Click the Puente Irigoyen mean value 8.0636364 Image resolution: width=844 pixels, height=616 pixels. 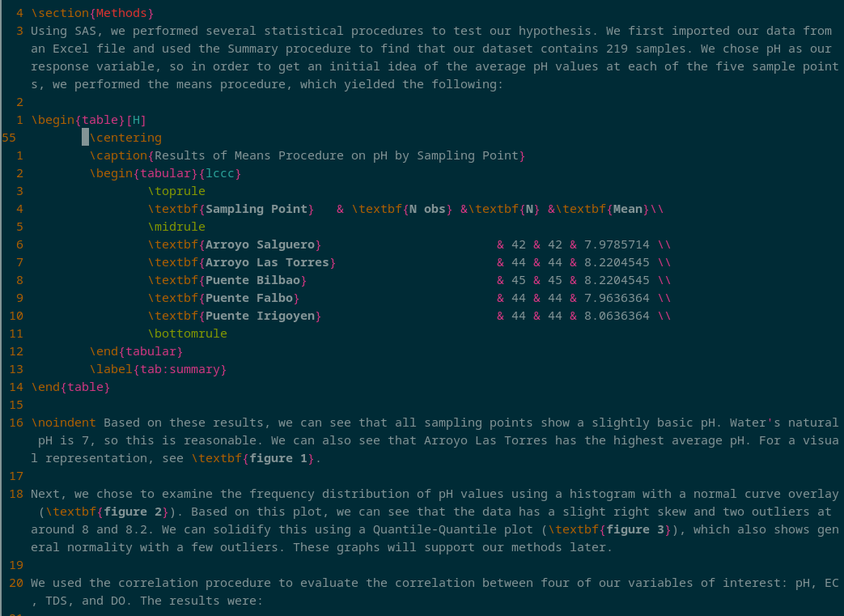point(617,316)
